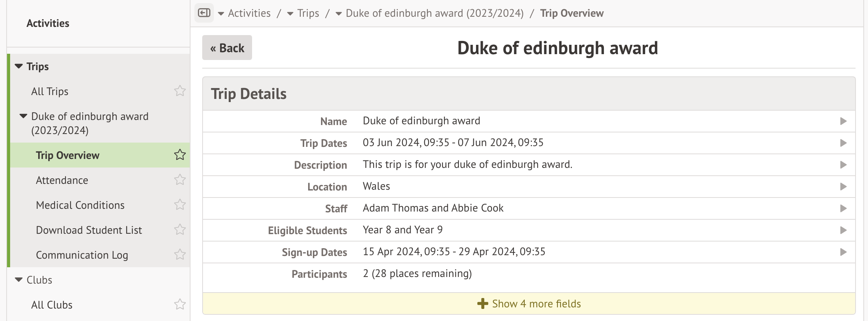Open the Description row details

[x=843, y=165]
